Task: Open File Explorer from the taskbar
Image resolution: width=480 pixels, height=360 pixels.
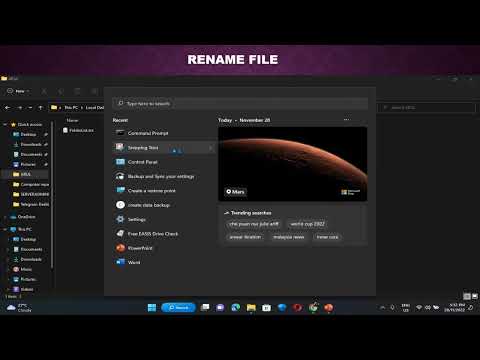Action: coord(251,307)
